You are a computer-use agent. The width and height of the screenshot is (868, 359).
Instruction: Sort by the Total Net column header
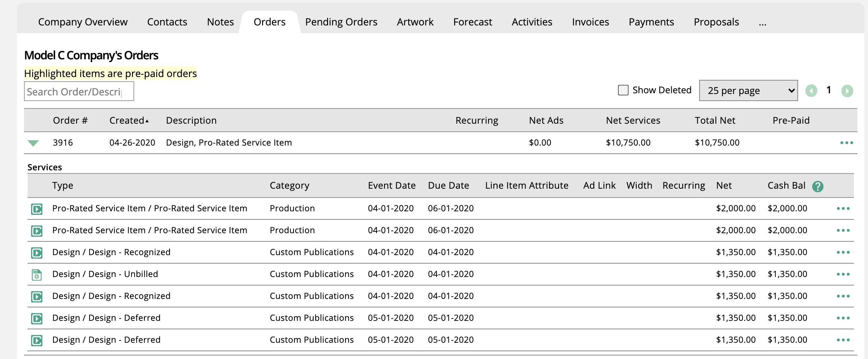(715, 120)
